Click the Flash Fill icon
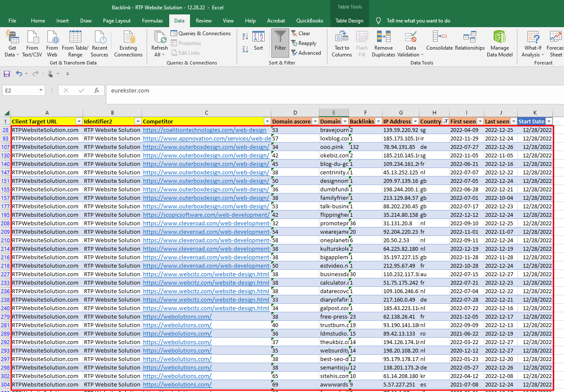This screenshot has width=564, height=392. [362, 37]
